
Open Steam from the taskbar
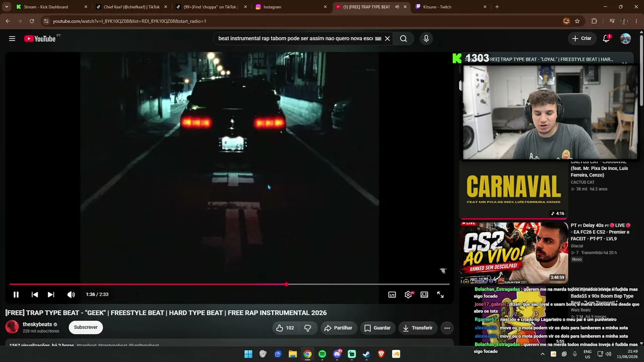pos(366,354)
